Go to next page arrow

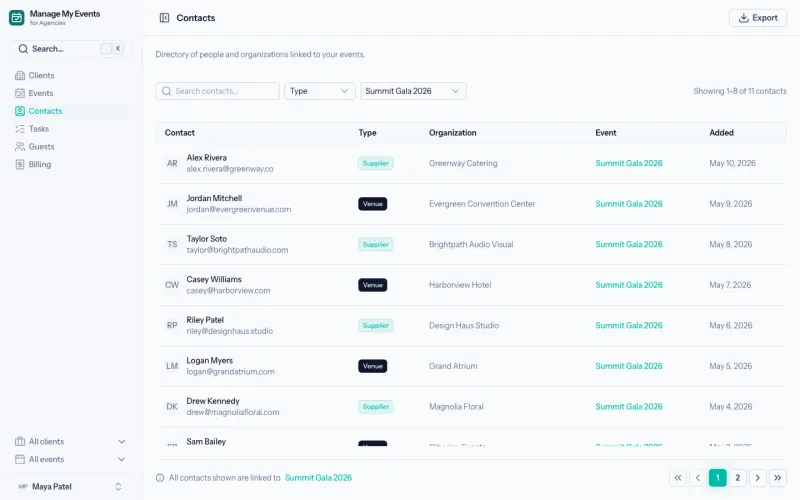point(758,478)
